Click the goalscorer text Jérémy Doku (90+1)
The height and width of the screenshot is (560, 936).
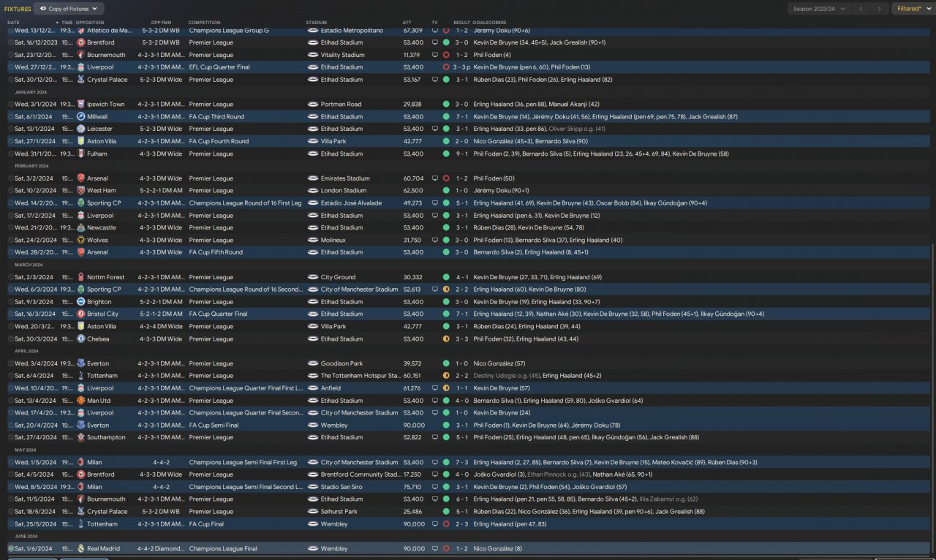[x=501, y=190]
